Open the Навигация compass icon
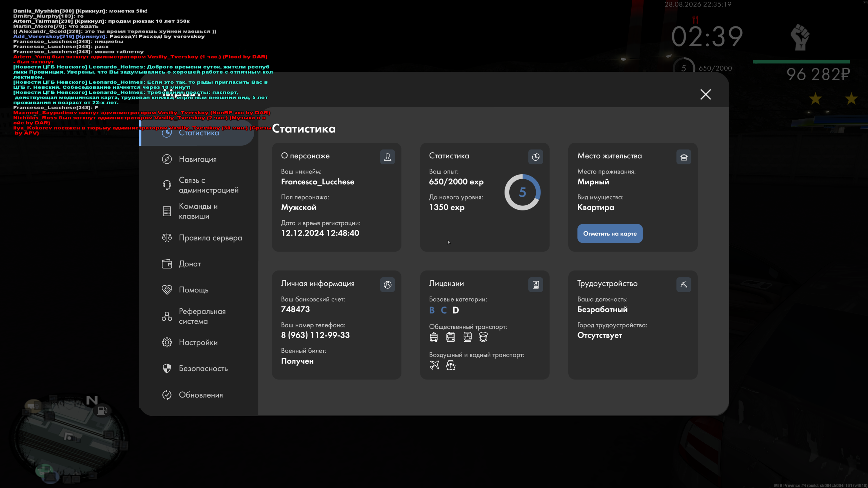The width and height of the screenshot is (868, 488). point(167,159)
